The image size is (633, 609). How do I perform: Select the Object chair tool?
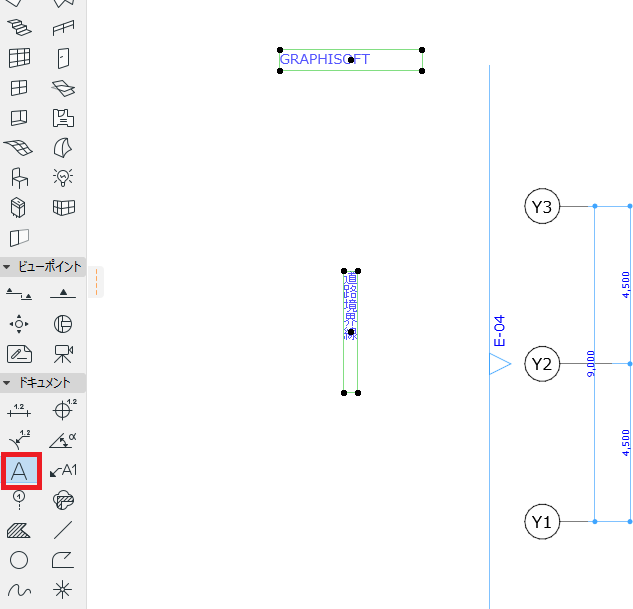coord(19,177)
